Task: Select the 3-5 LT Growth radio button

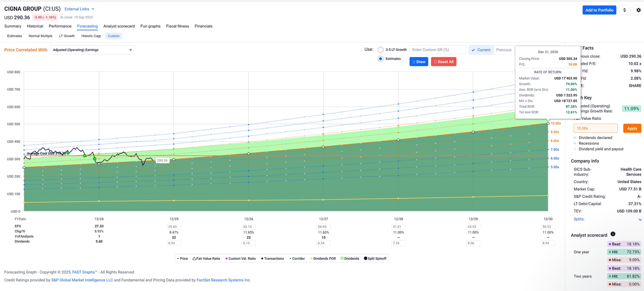Action: [x=380, y=50]
